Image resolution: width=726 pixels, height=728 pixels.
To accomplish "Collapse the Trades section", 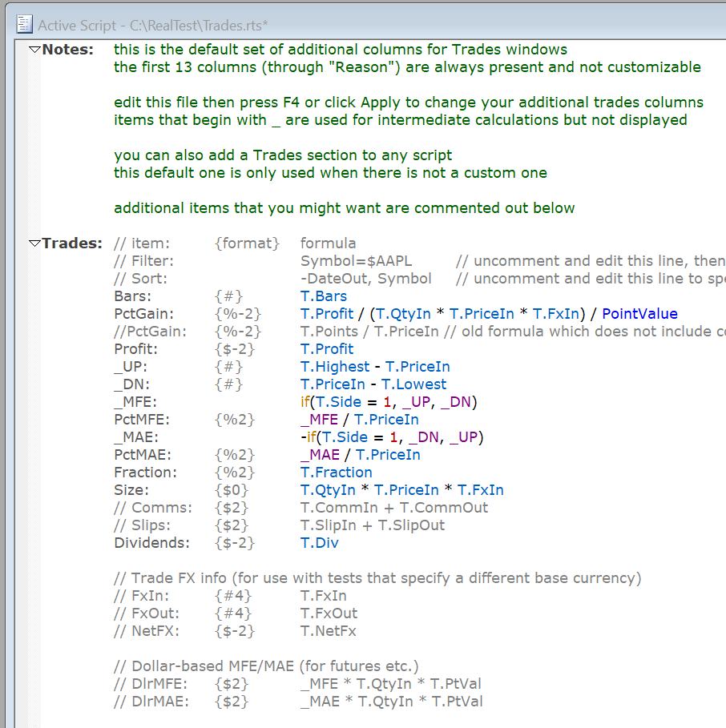I will [x=34, y=243].
